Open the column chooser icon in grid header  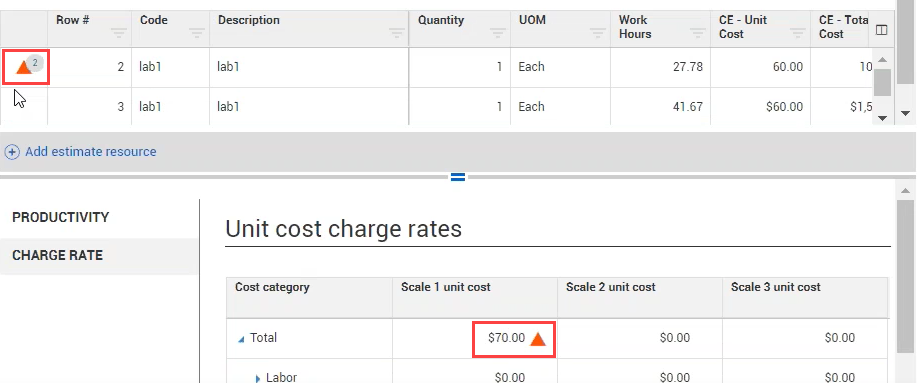(x=881, y=30)
